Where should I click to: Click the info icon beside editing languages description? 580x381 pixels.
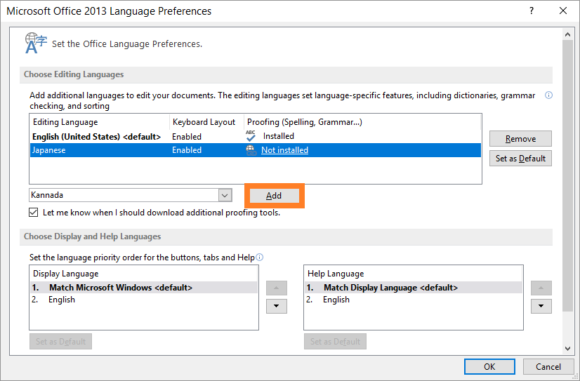pos(549,95)
